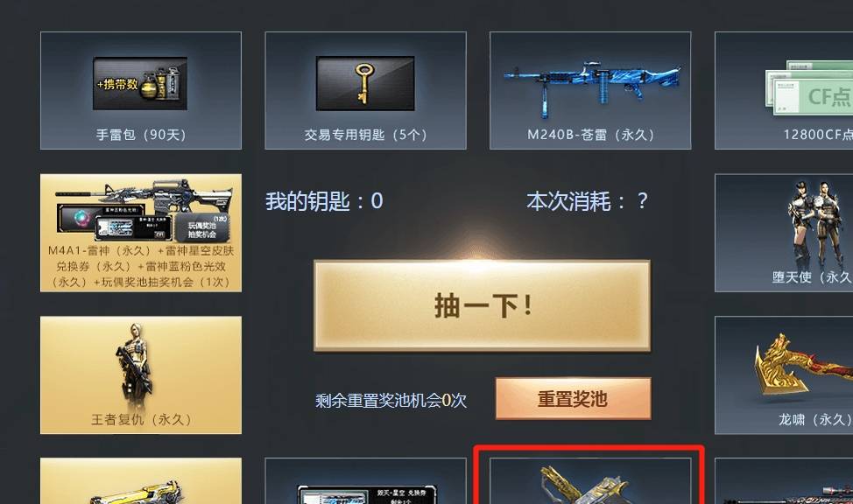Screen dimensions: 853x504
Task: Click the 剩余重置奖池机会0次 text
Action: pos(391,401)
